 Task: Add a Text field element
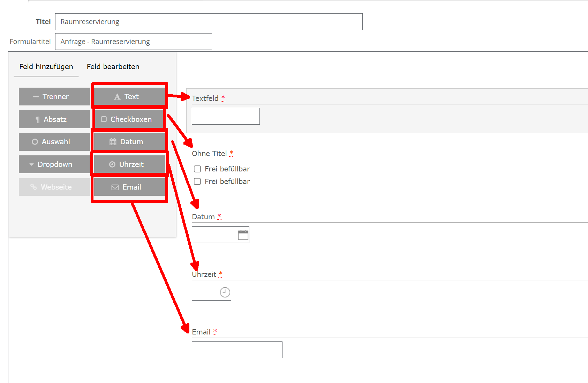129,97
